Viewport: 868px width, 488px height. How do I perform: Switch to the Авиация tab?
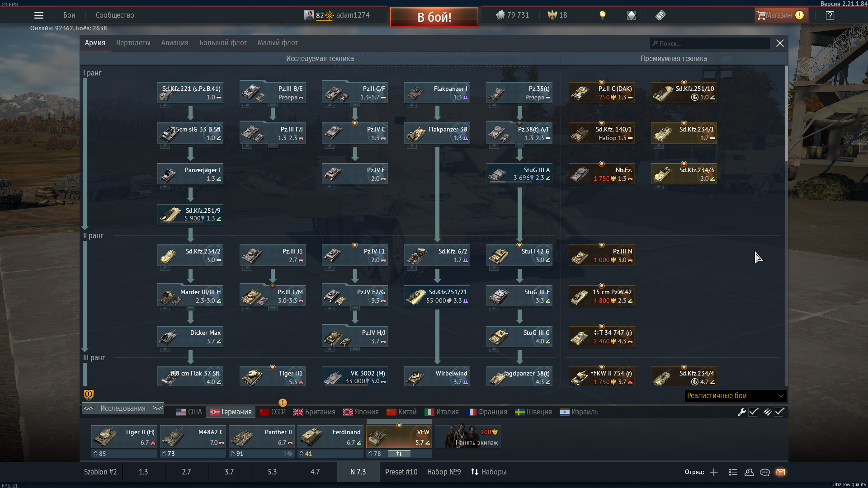[175, 43]
